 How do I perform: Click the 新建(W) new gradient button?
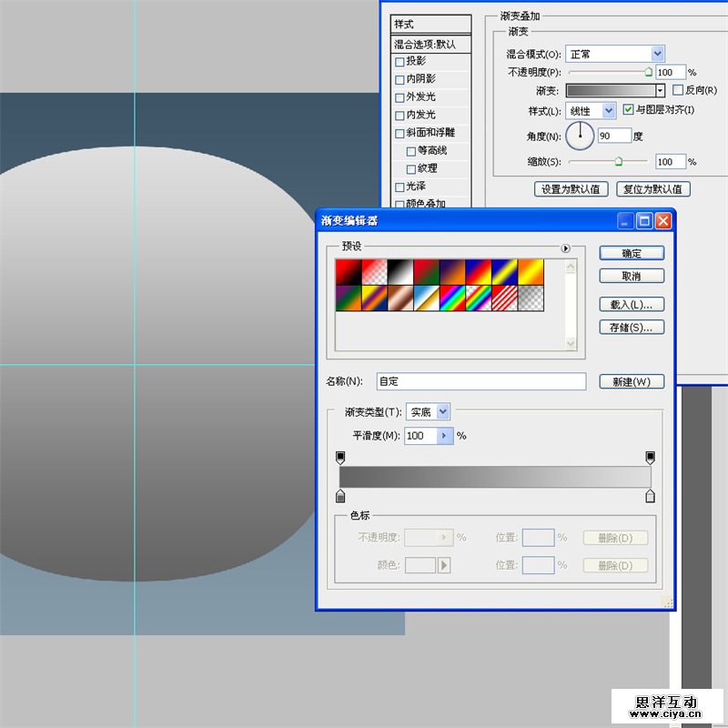[631, 382]
